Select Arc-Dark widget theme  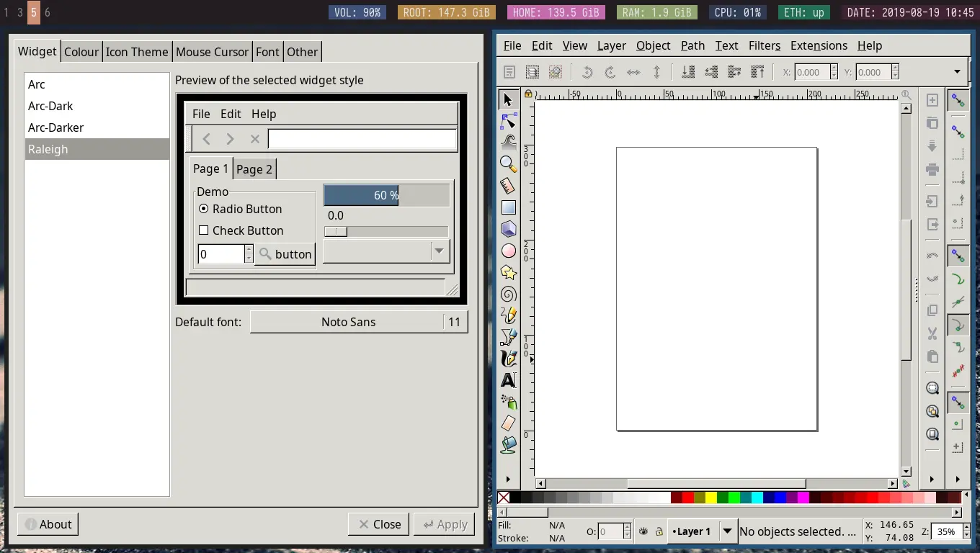97,106
